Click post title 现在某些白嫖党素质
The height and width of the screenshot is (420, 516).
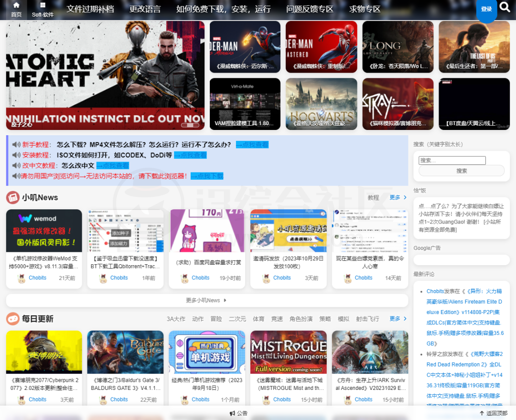[370, 262]
